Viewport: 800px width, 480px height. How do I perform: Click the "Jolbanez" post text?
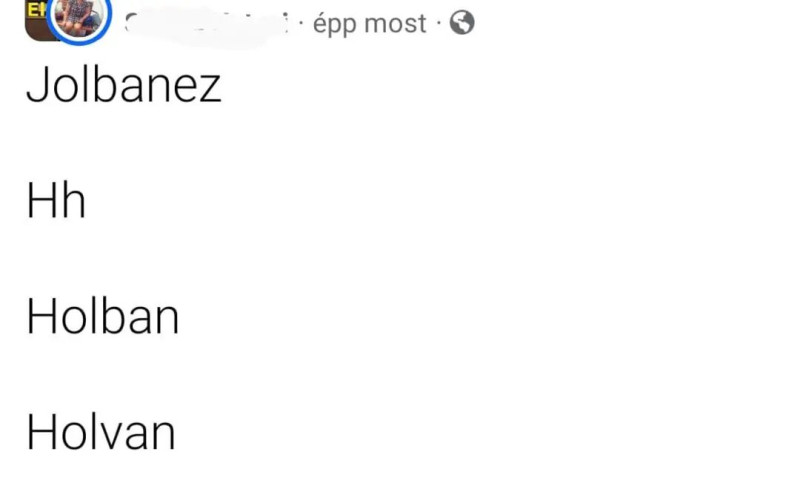pos(124,87)
